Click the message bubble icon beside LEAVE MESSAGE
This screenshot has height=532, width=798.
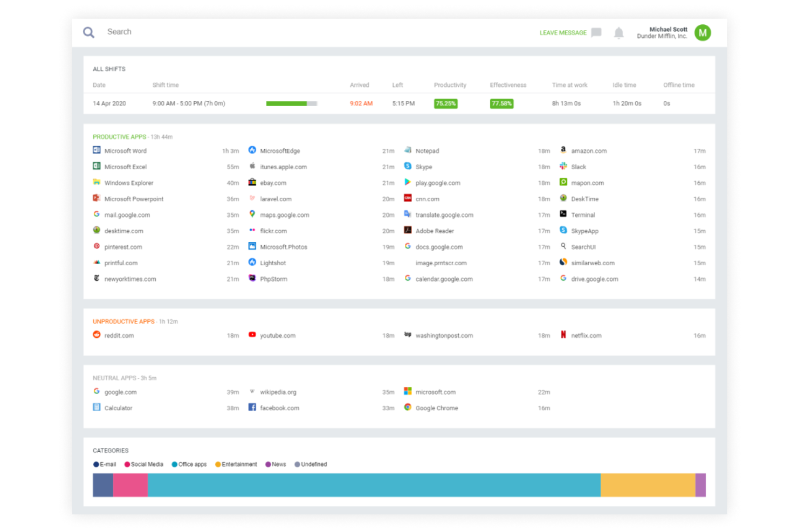click(596, 33)
